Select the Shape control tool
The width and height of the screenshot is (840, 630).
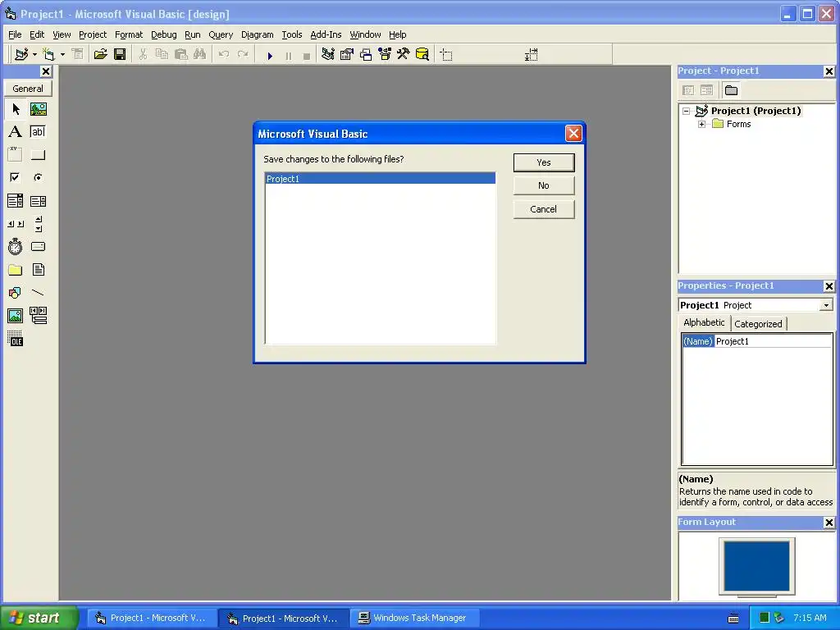point(16,293)
